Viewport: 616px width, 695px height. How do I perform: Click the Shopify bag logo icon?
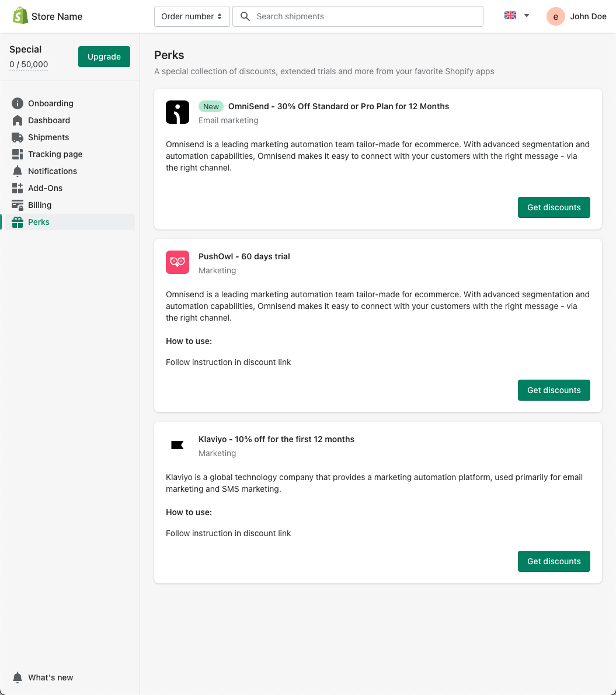click(20, 16)
